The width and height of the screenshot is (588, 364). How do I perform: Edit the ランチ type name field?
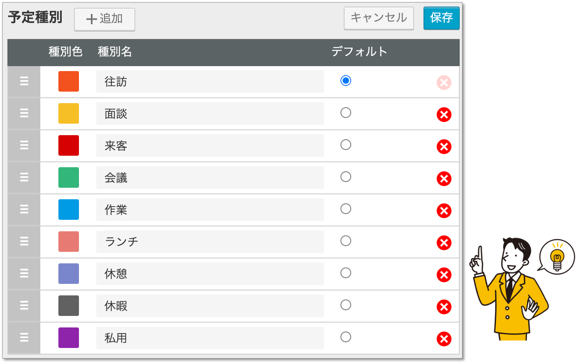point(210,242)
